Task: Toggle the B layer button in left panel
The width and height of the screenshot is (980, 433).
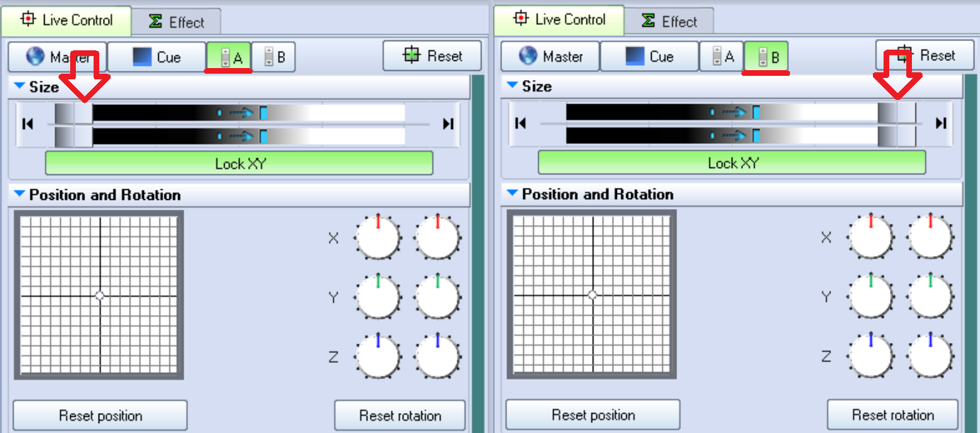Action: (274, 57)
